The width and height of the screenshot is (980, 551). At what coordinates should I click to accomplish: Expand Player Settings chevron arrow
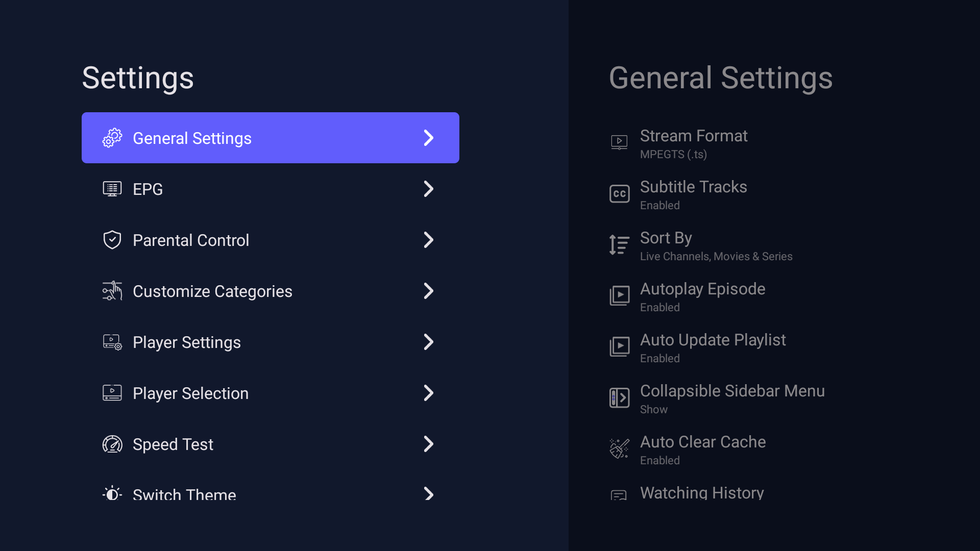click(x=429, y=342)
